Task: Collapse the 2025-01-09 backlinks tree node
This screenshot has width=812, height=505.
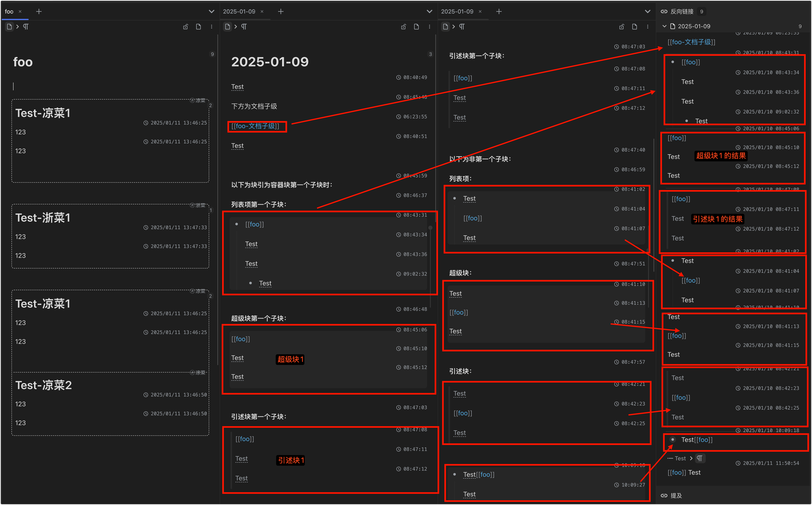Action: [664, 26]
